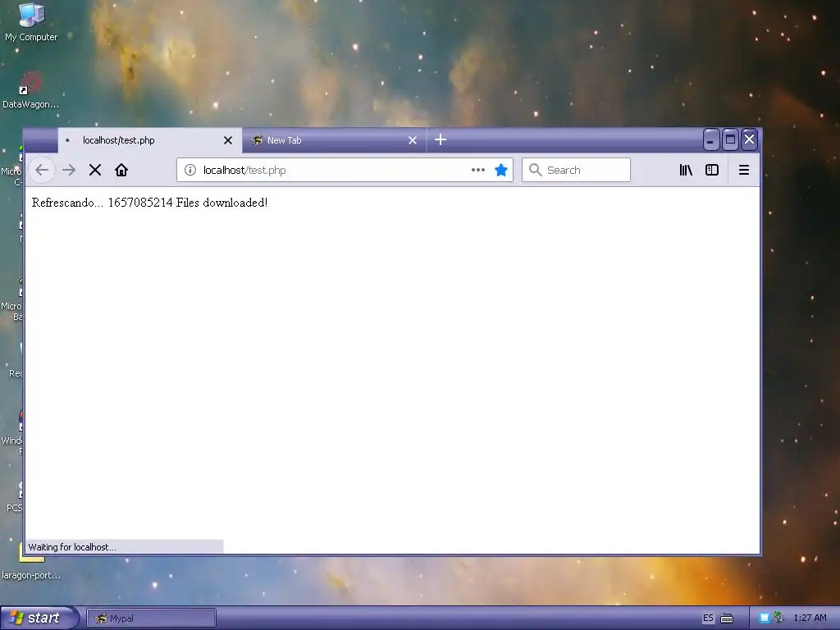
Task: Click the New Tab favicon
Action: tap(257, 140)
